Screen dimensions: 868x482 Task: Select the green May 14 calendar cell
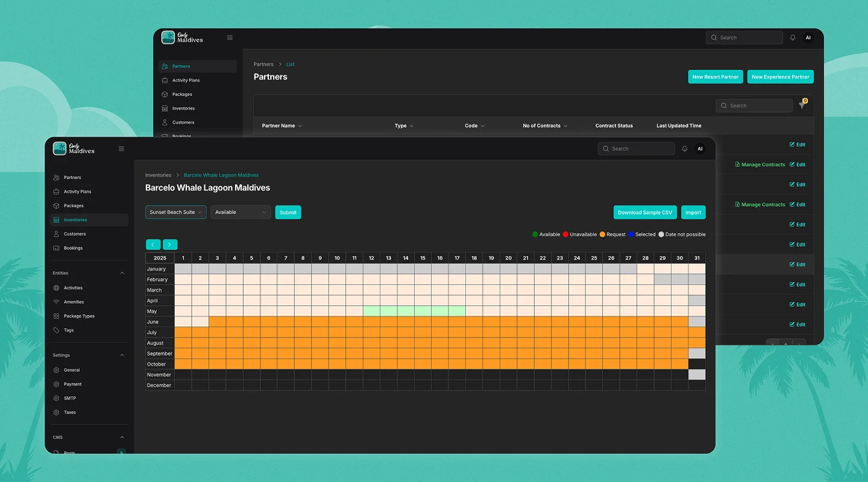406,311
